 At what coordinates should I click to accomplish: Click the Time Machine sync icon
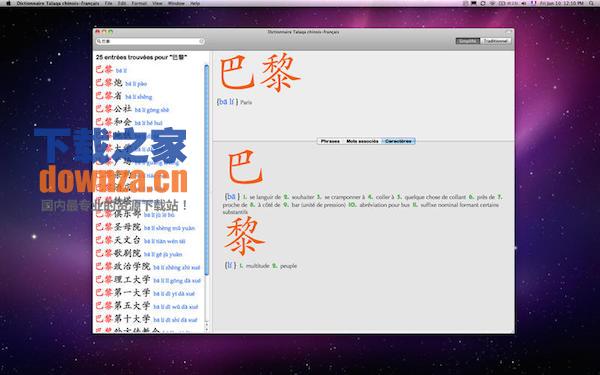pos(483,3)
